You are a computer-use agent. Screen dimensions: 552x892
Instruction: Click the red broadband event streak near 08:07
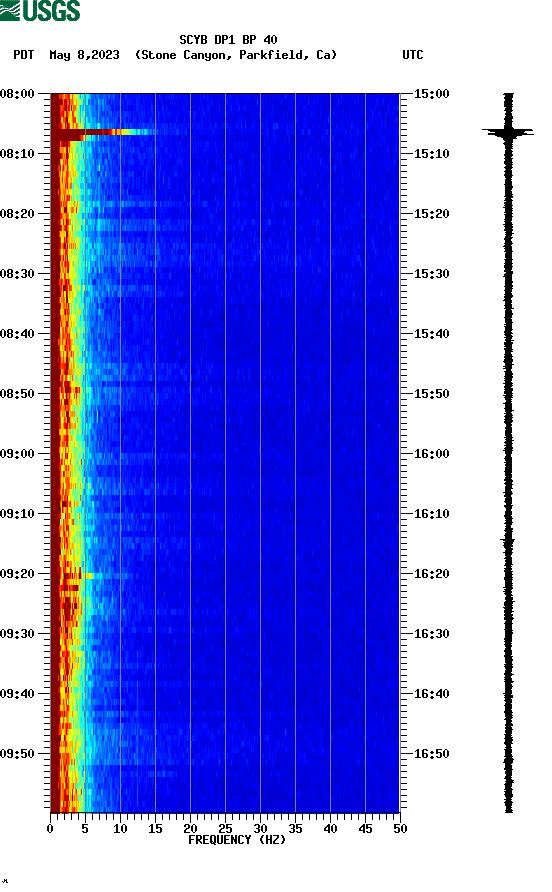104,134
